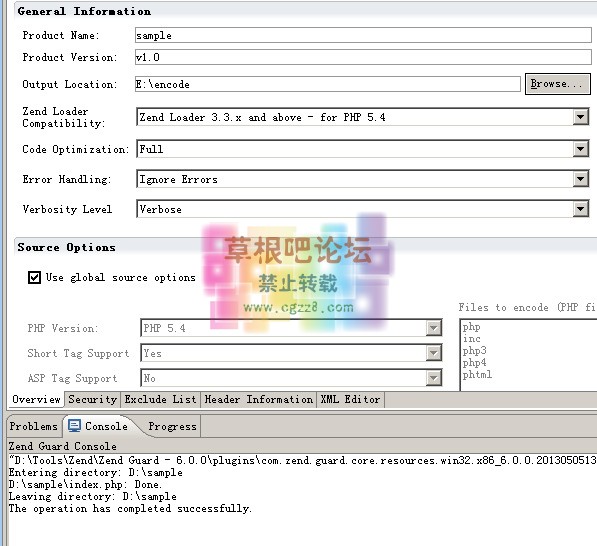Image resolution: width=597 pixels, height=546 pixels.
Task: Open the Header Information tab
Action: point(259,399)
